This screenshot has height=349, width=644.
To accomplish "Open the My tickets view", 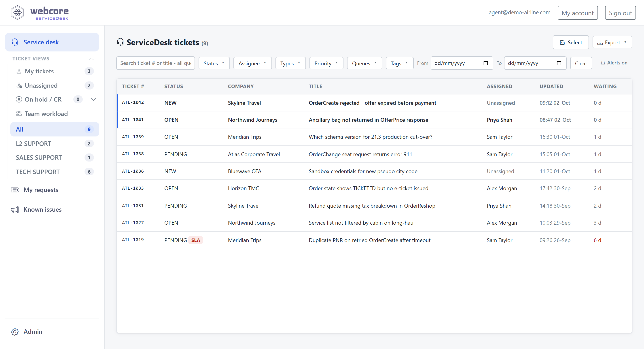I will (55, 71).
